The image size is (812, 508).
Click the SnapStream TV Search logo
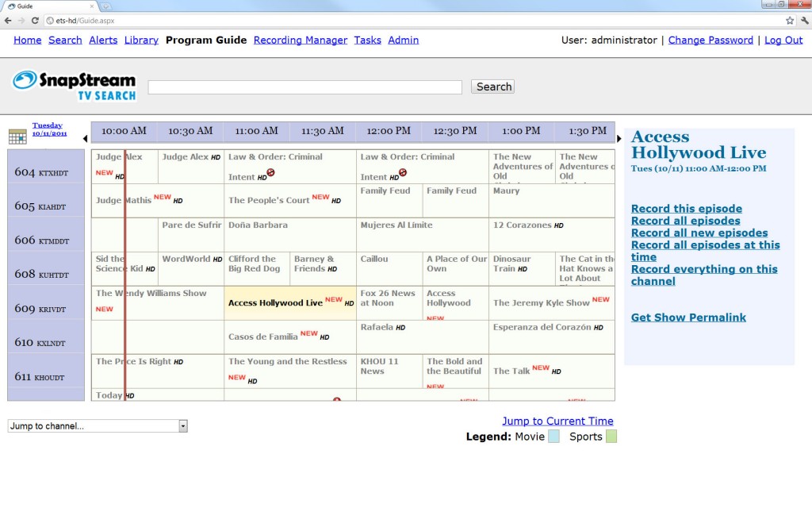[x=75, y=85]
